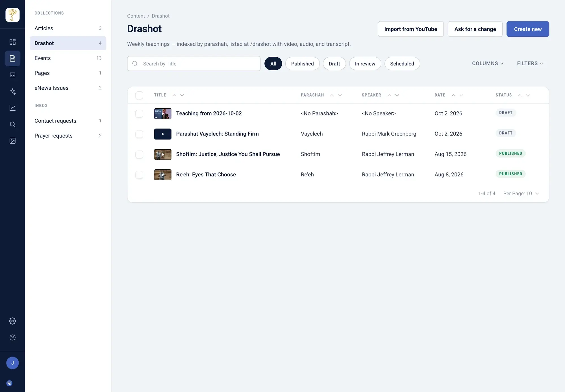
Task: Select the Draft filter tab
Action: coord(334,63)
